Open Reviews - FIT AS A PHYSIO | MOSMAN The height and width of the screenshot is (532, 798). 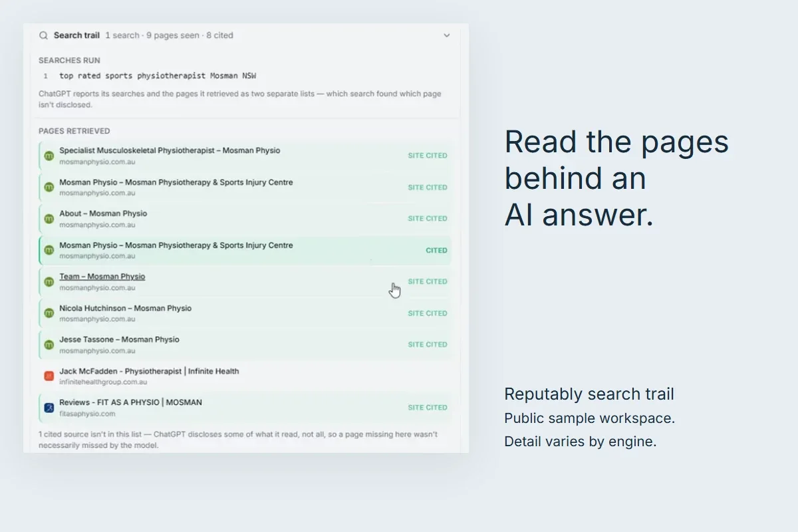pyautogui.click(x=130, y=402)
